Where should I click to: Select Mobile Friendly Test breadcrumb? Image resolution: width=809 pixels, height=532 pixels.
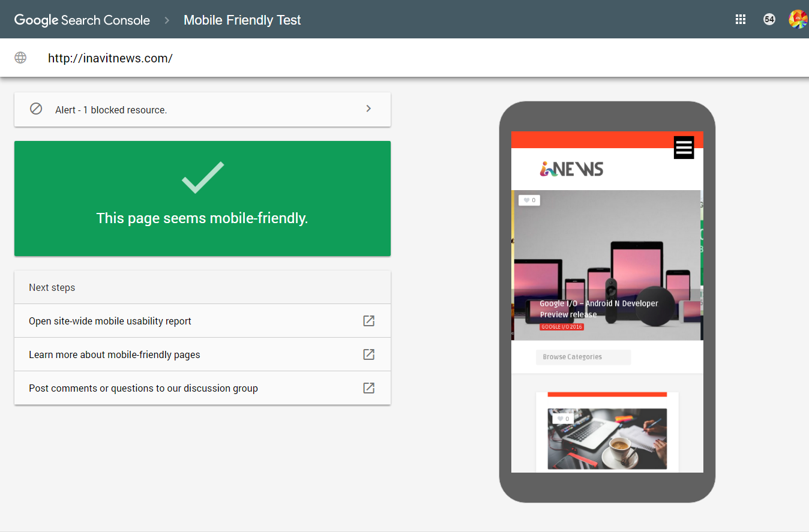tap(242, 20)
